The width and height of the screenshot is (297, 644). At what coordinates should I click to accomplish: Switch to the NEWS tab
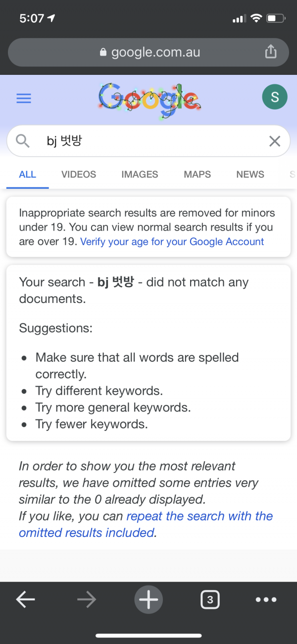pyautogui.click(x=250, y=174)
